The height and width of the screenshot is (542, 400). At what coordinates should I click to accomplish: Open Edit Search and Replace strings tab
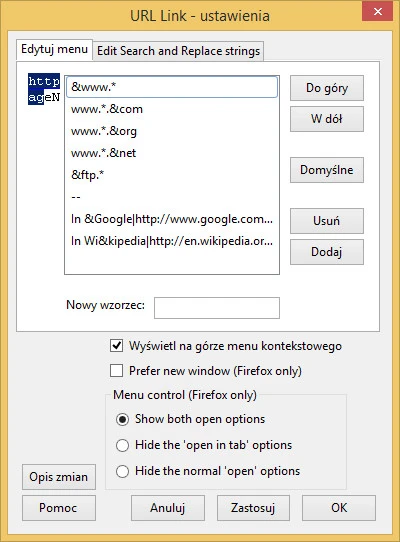point(178,51)
